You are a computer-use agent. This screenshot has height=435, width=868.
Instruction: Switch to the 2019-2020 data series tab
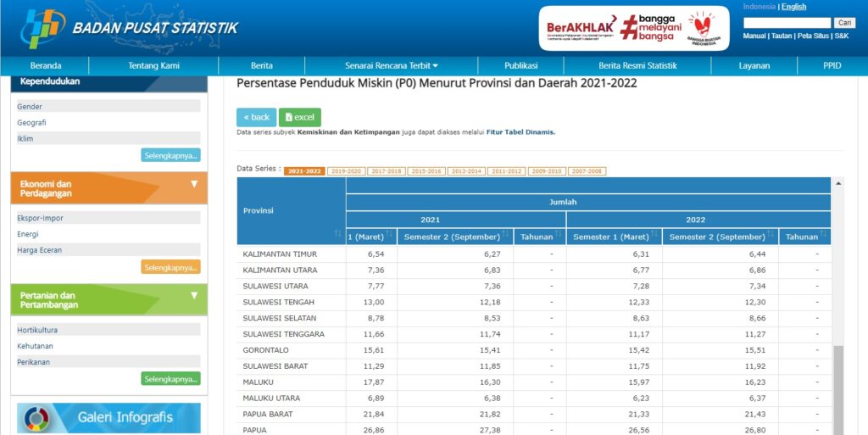(346, 171)
